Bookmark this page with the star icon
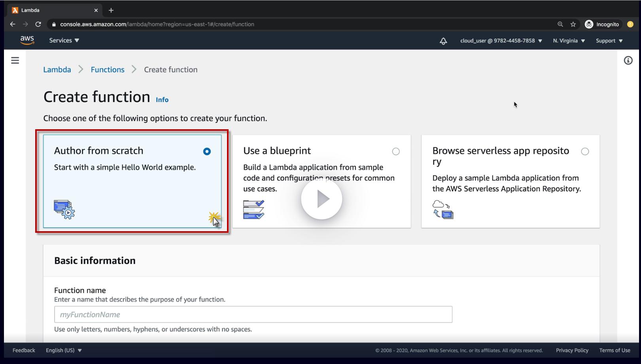 (573, 24)
